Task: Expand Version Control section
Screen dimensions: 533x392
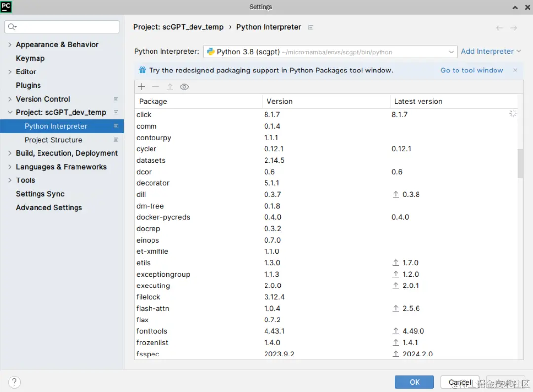Action: (10, 99)
